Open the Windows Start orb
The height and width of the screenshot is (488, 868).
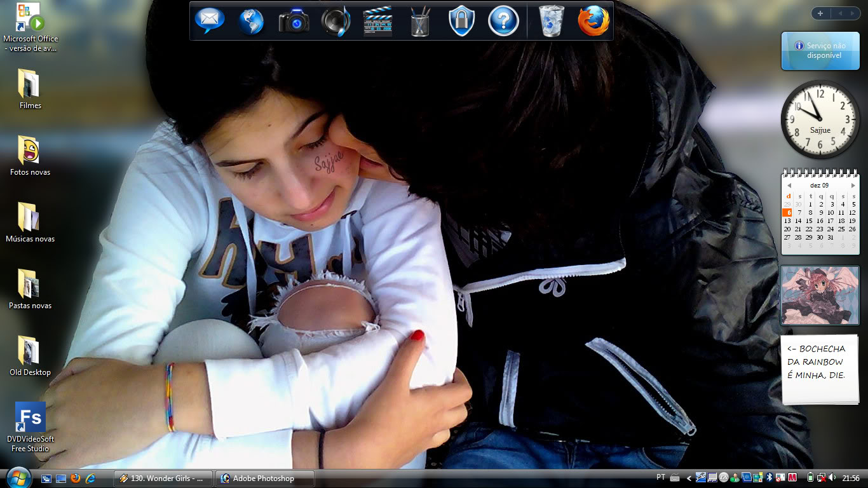point(18,478)
